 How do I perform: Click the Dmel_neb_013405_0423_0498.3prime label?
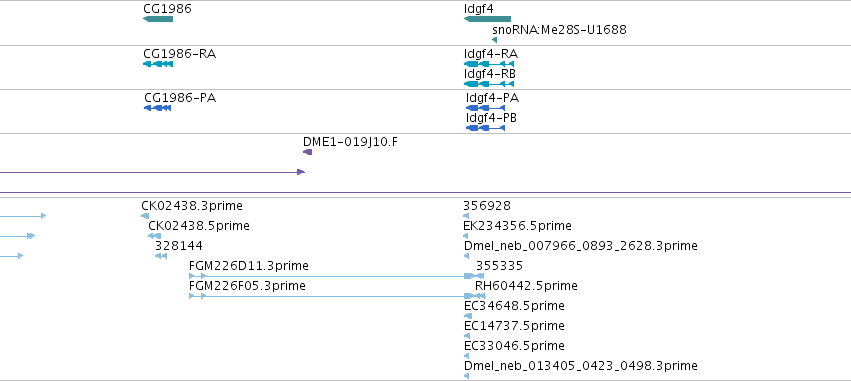pyautogui.click(x=581, y=366)
